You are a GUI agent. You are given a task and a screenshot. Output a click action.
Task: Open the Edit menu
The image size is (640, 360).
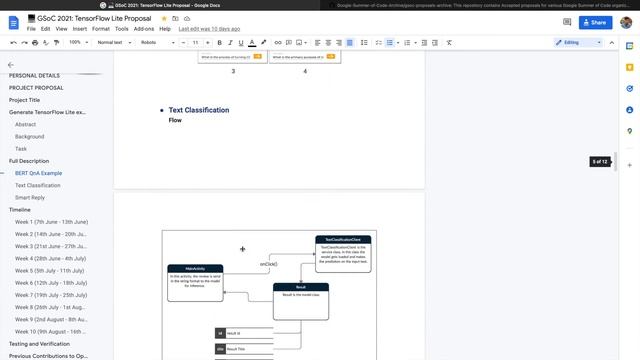click(x=45, y=29)
